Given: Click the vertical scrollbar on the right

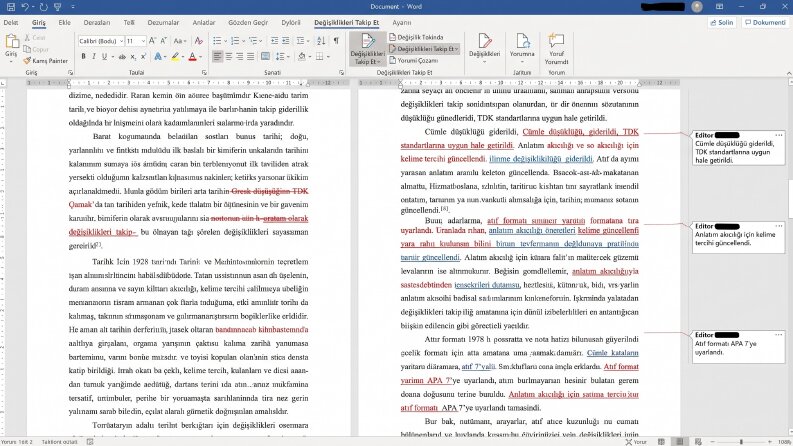Looking at the screenshot, I should 790,197.
